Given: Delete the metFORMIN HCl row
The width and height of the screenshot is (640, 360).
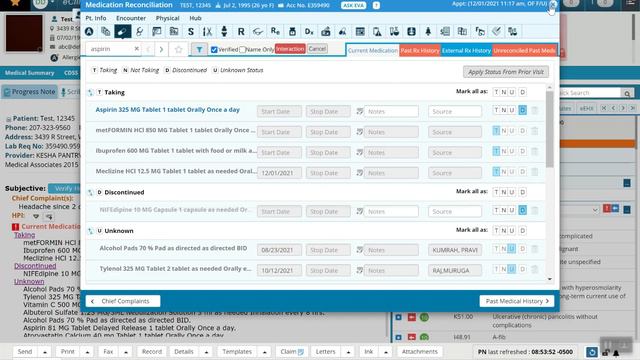Looking at the screenshot, I should (534, 131).
